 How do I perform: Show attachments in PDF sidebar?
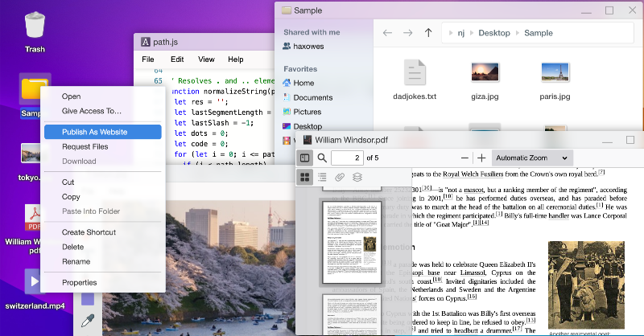click(x=340, y=177)
